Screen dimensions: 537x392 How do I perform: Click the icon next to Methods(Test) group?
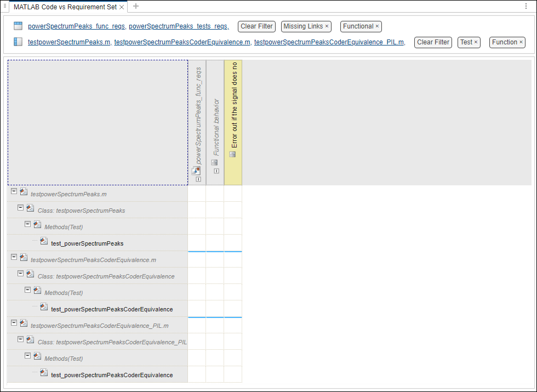37,224
